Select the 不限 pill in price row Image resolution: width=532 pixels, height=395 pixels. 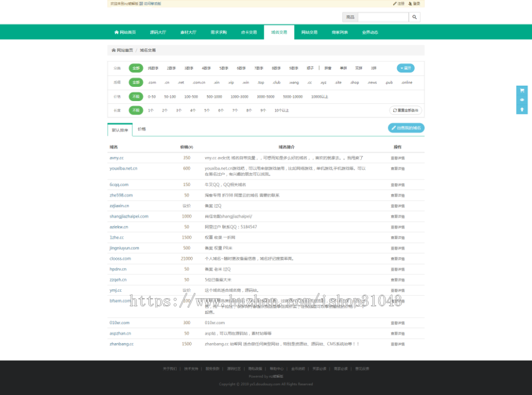click(x=136, y=97)
